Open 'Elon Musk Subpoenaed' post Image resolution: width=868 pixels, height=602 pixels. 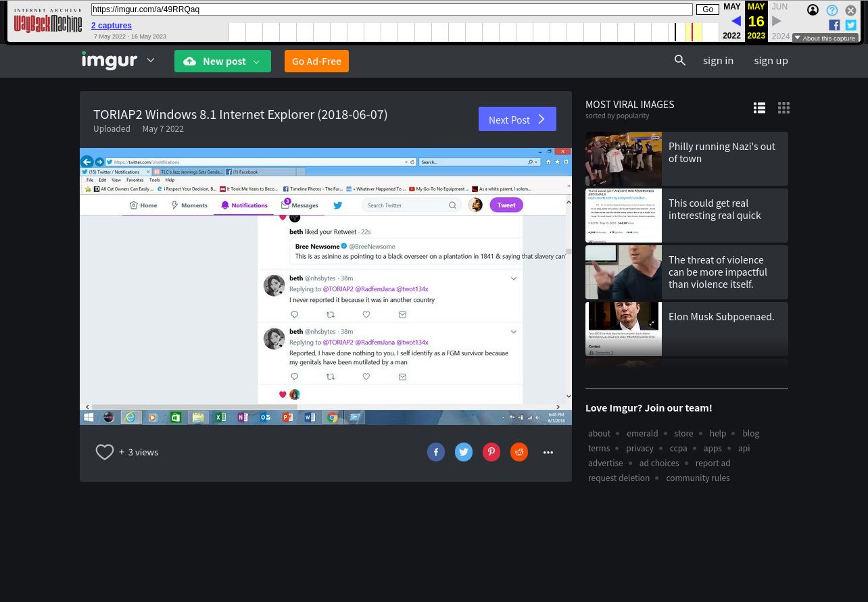[687, 329]
